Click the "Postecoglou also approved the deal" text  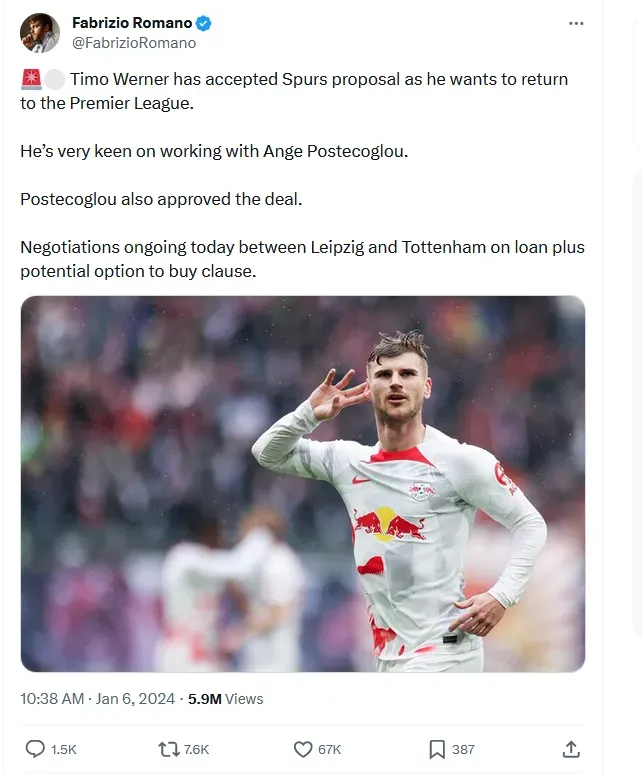[161, 199]
